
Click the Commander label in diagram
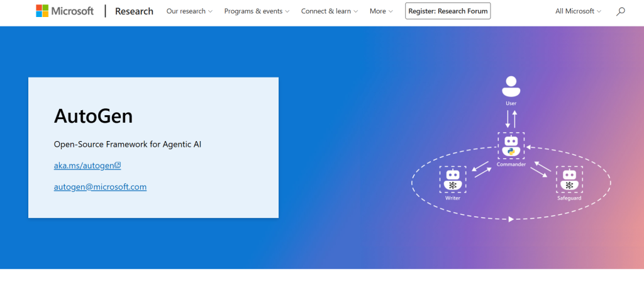(x=511, y=164)
